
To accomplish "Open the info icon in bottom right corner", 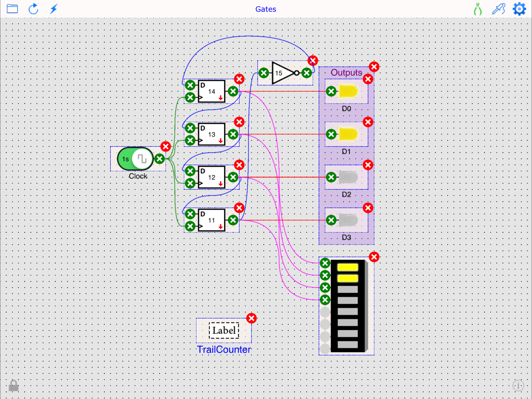I will pos(518,386).
